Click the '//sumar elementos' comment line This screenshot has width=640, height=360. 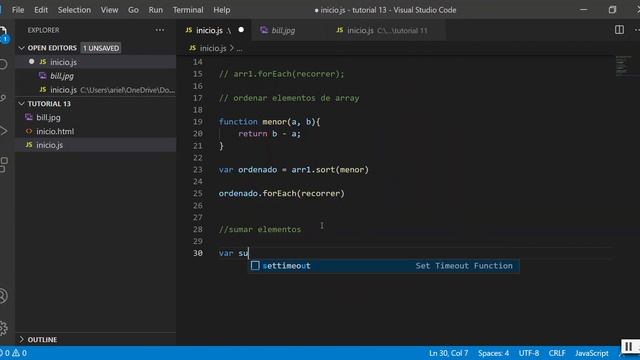click(x=260, y=229)
